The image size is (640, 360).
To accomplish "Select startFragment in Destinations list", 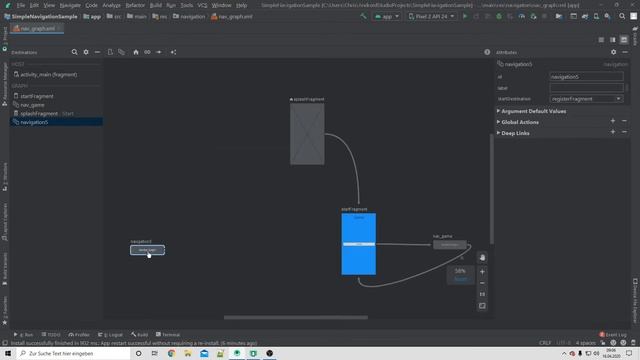I will [56, 96].
